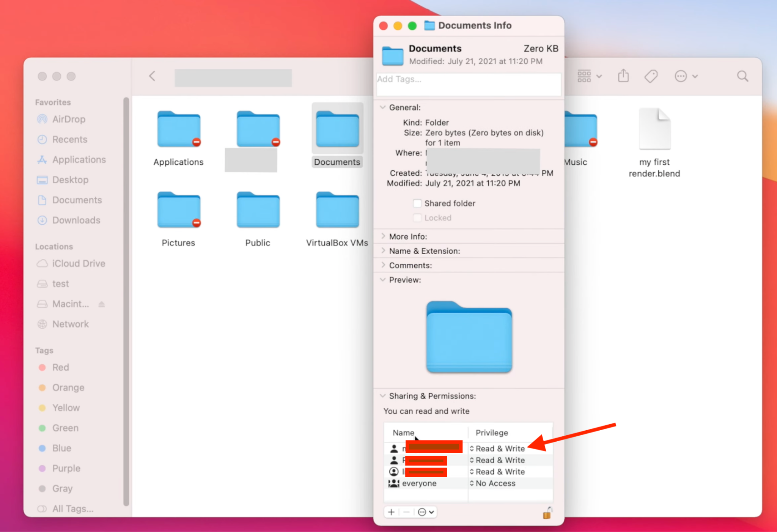The height and width of the screenshot is (532, 777).
Task: Select Recents in the Favorites sidebar
Action: [x=69, y=139]
